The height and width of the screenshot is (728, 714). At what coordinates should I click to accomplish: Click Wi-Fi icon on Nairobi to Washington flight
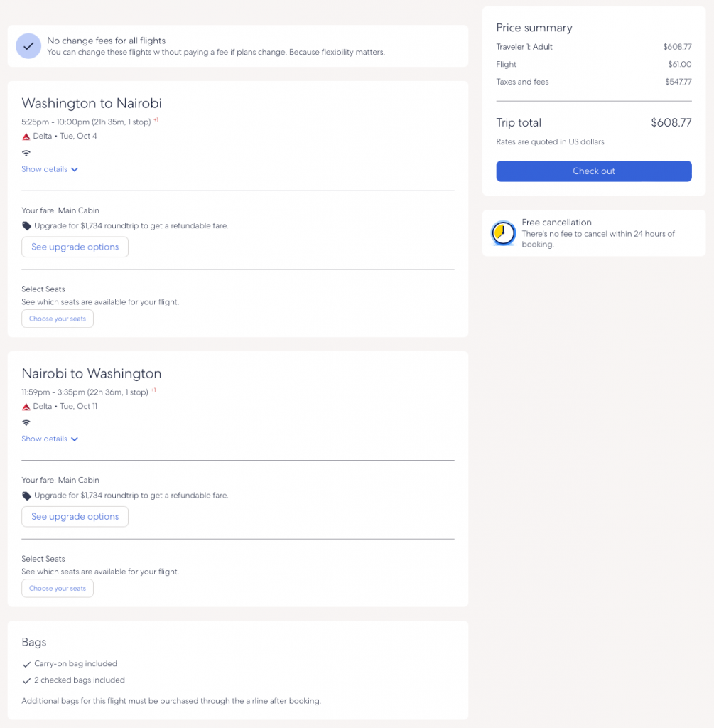pyautogui.click(x=26, y=423)
